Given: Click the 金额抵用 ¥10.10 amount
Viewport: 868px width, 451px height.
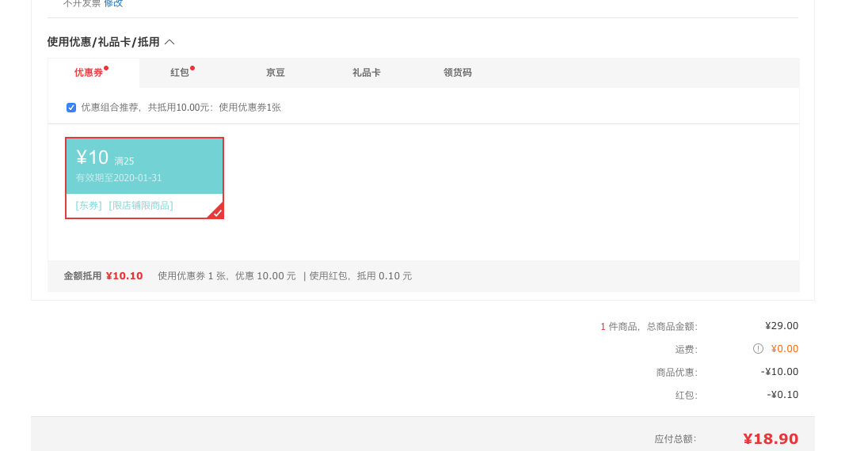Looking at the screenshot, I should [x=124, y=276].
